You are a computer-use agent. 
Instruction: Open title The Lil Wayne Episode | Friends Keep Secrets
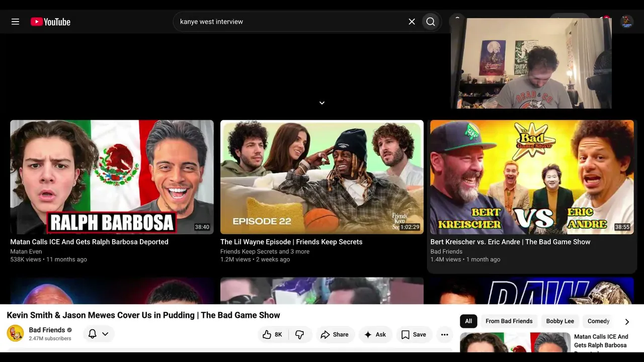click(x=291, y=242)
